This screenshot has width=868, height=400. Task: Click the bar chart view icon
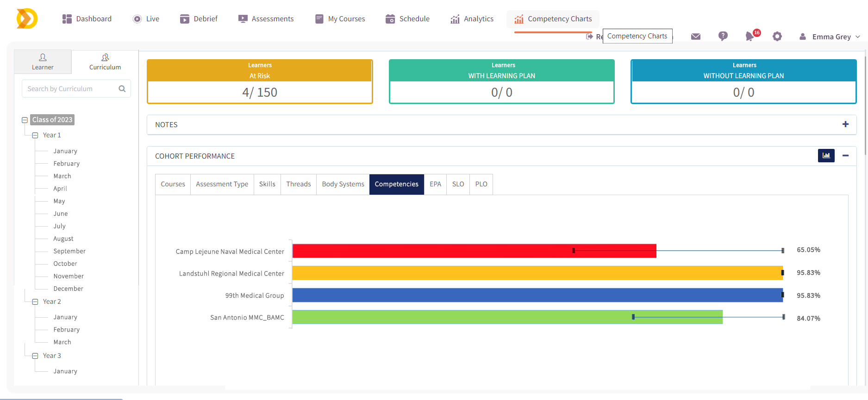(826, 156)
